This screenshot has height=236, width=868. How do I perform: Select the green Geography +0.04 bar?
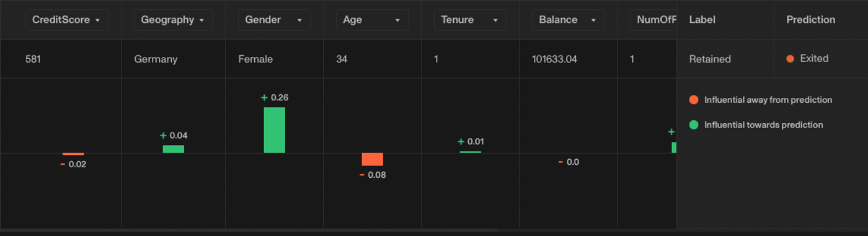click(x=173, y=149)
